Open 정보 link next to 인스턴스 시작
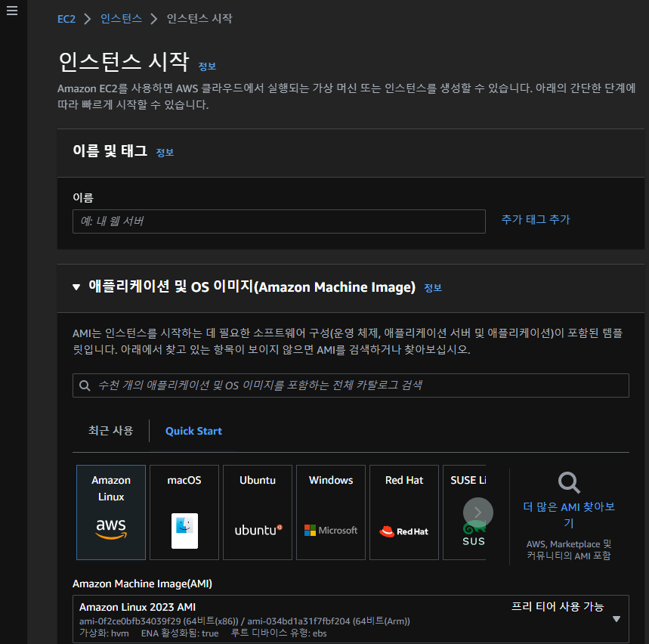The image size is (649, 644). click(207, 67)
